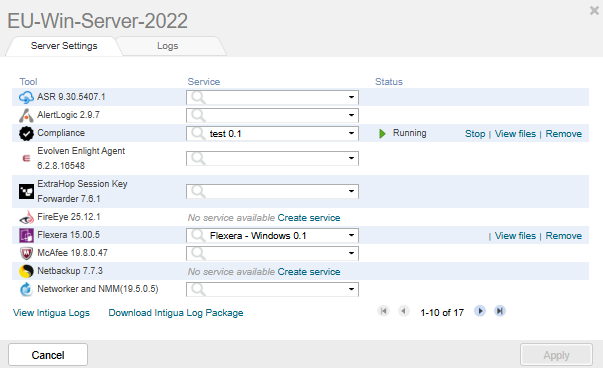Click the ExtraHop service search field
This screenshot has height=368, width=603.
(x=272, y=191)
